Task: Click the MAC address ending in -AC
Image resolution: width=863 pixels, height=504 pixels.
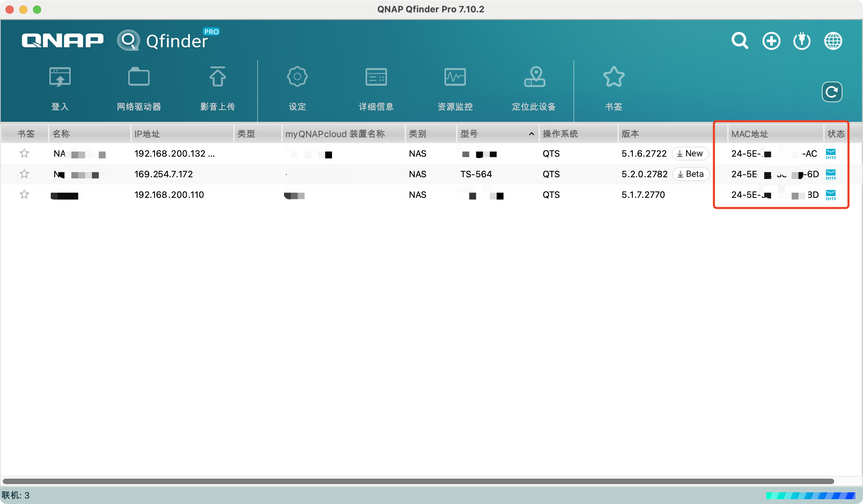Action: 774,154
